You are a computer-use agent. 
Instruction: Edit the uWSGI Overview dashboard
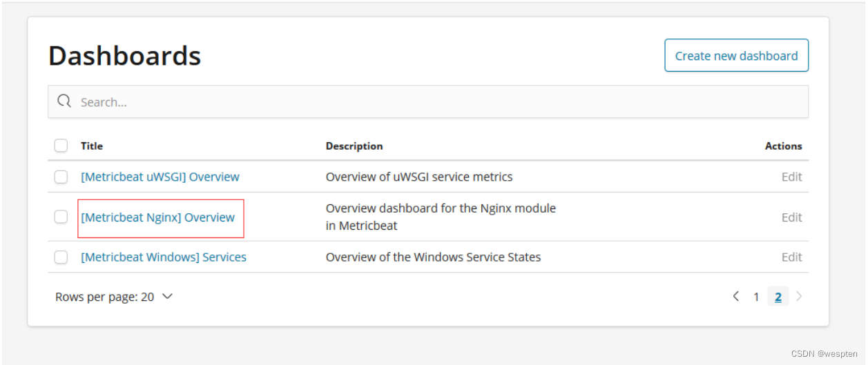(791, 177)
